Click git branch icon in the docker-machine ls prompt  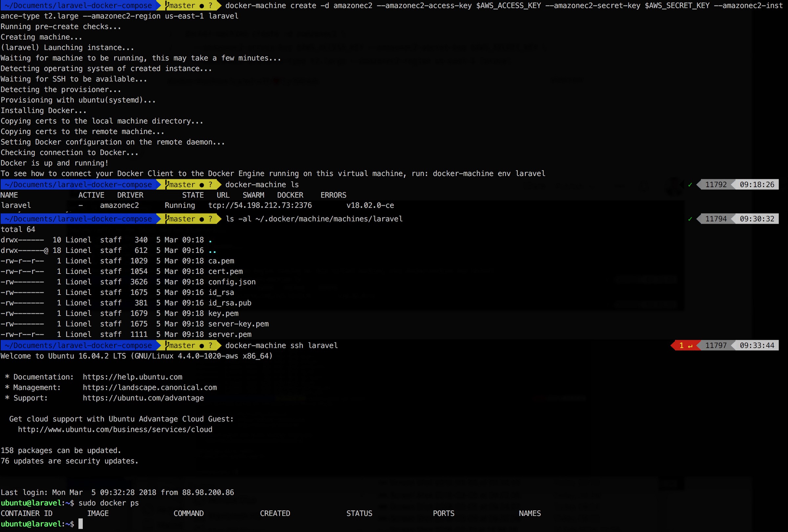pyautogui.click(x=167, y=185)
